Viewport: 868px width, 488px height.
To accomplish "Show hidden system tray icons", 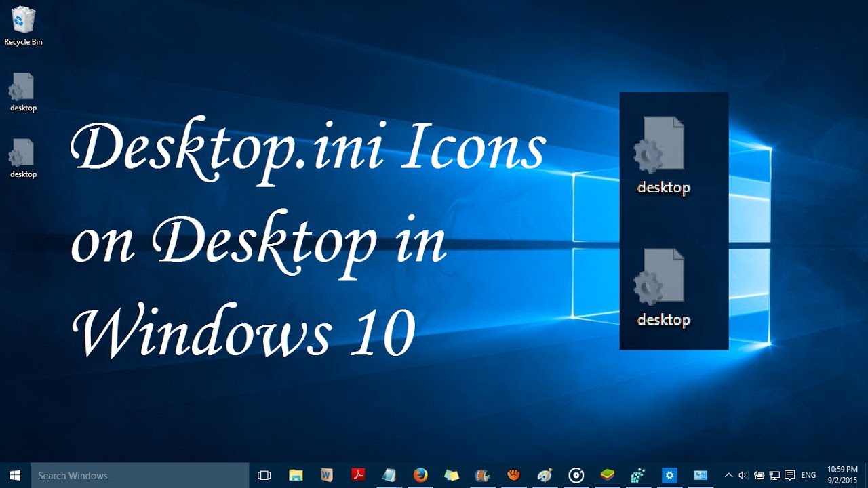I will click(728, 475).
